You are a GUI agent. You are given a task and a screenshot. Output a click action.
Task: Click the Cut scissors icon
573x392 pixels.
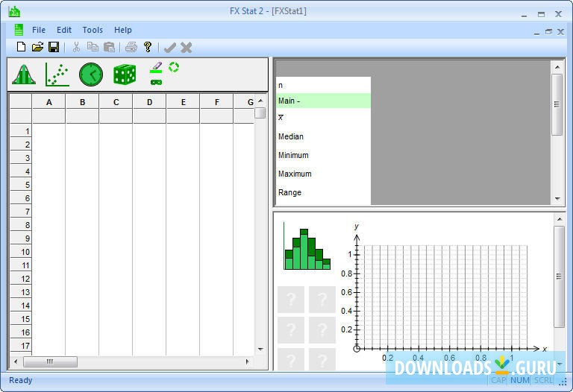pyautogui.click(x=76, y=47)
